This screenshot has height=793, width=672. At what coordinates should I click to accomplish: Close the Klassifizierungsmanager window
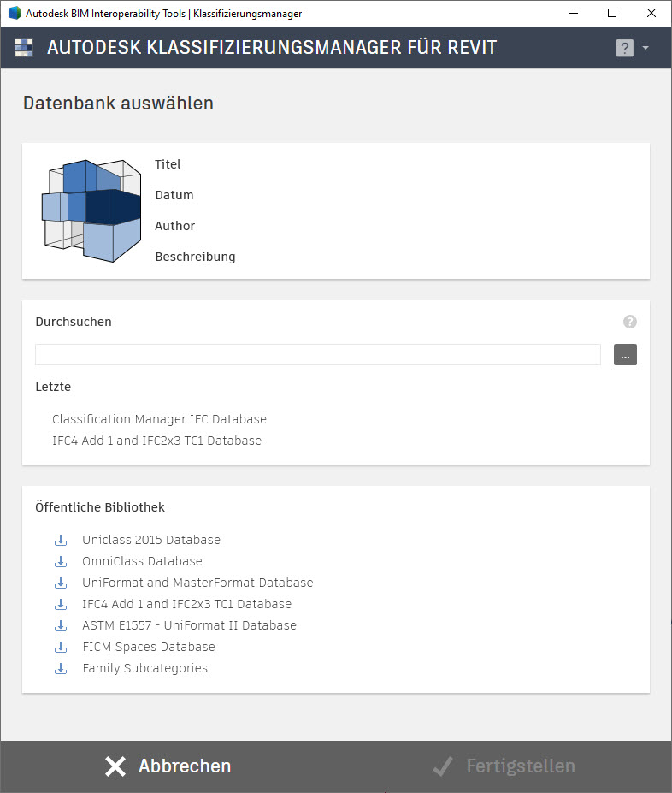(651, 13)
